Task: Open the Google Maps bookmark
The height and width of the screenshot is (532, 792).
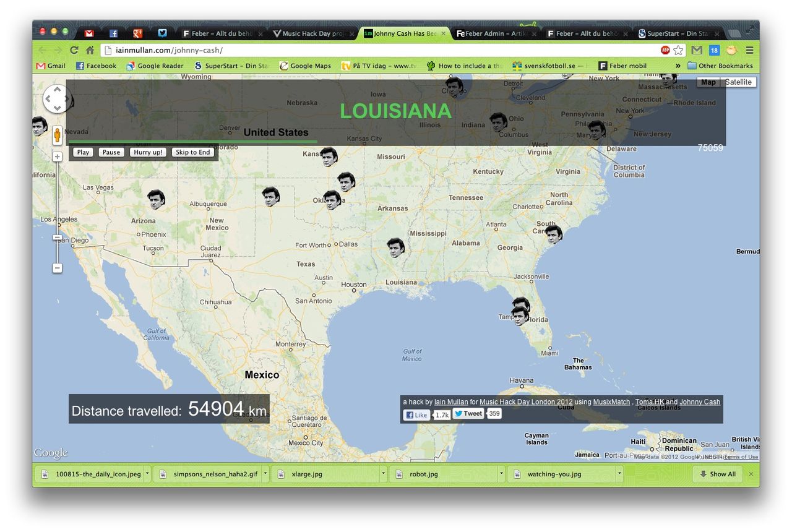Action: (305, 66)
